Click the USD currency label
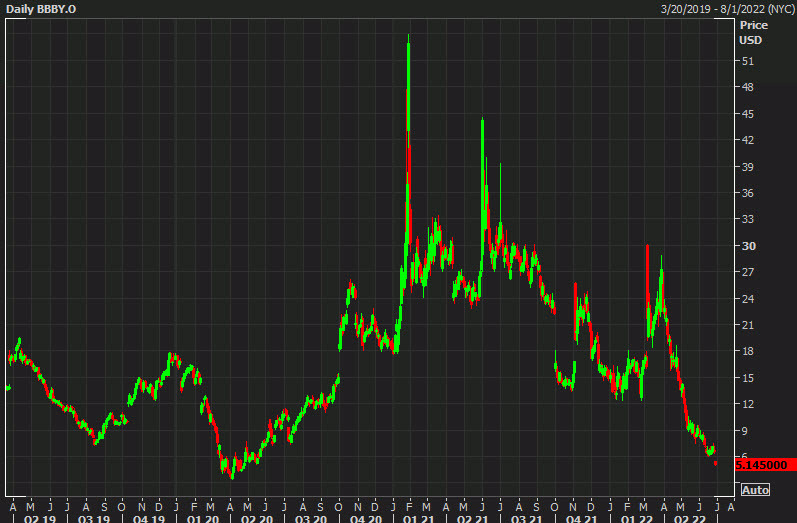 [750, 40]
